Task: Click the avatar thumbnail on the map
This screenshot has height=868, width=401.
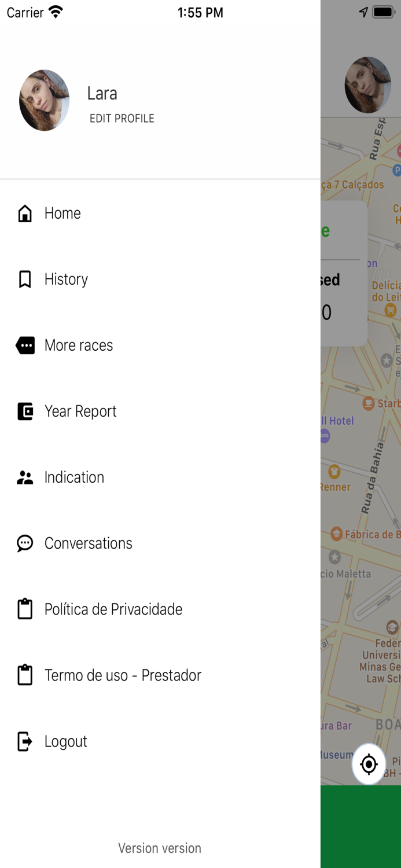Action: (x=368, y=84)
